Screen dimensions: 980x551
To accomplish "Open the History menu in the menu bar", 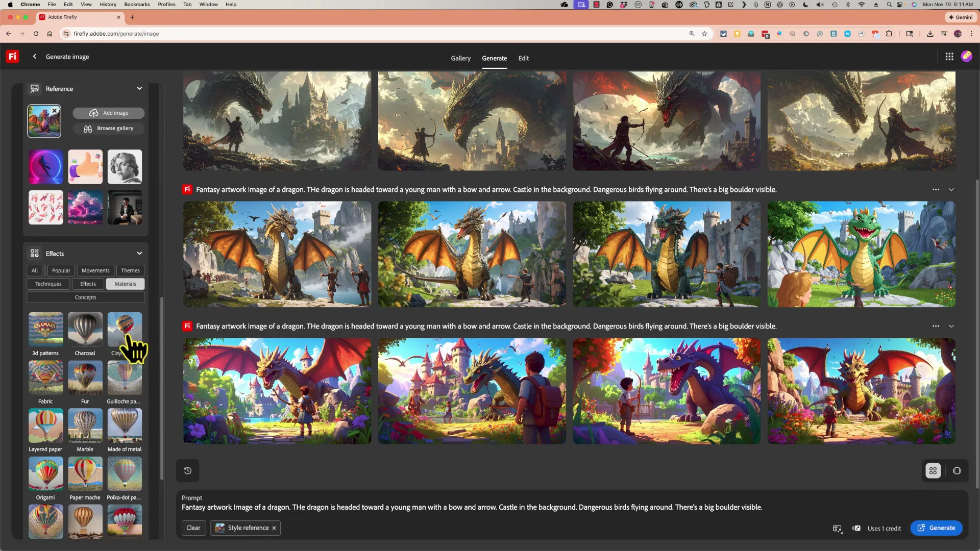I will click(x=107, y=4).
